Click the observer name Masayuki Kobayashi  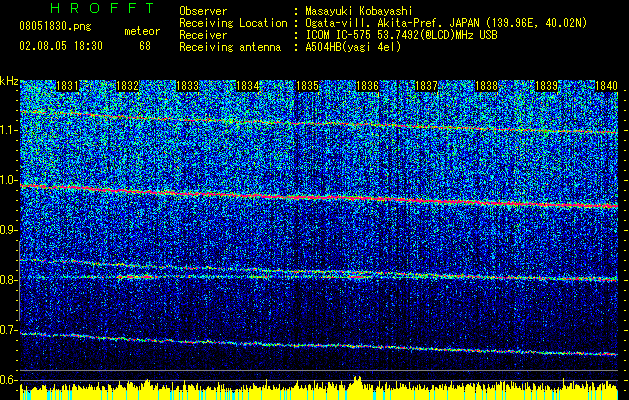point(359,11)
